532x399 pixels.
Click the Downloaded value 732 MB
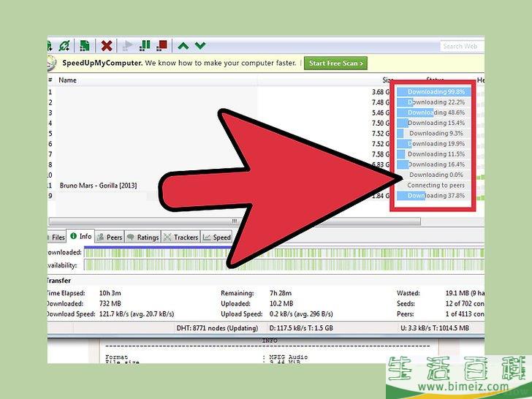coord(110,304)
